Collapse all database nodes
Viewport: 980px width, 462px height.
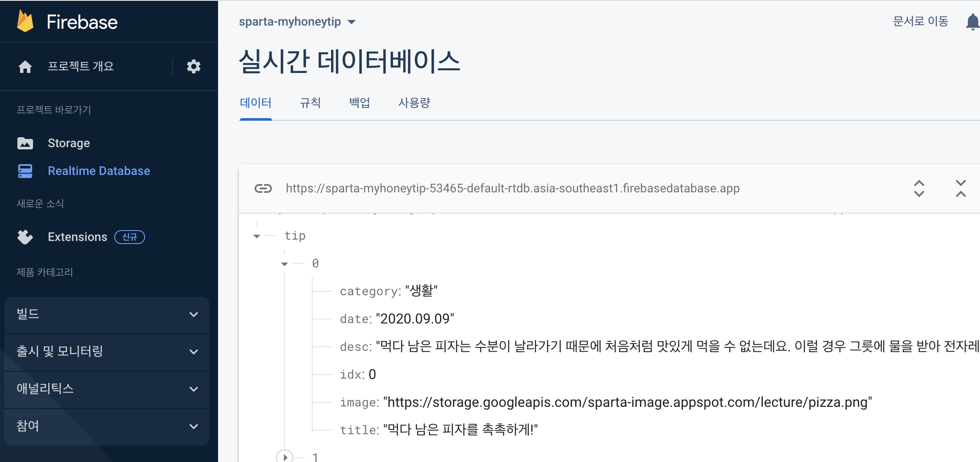coord(960,188)
